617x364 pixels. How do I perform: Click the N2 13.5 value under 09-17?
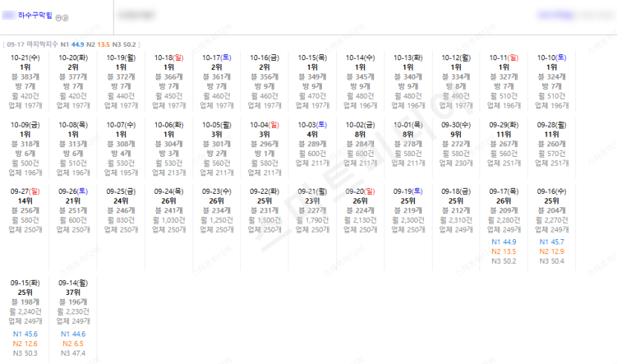click(x=504, y=252)
